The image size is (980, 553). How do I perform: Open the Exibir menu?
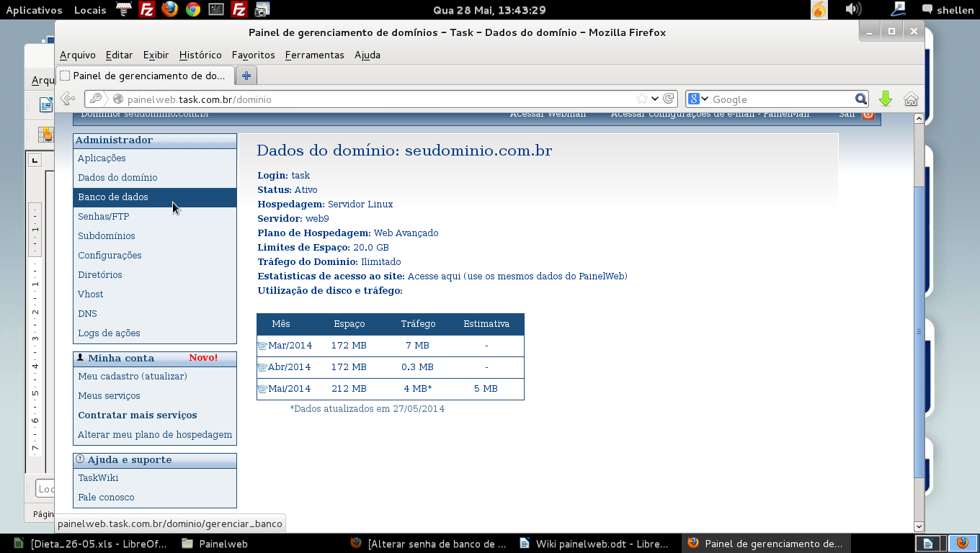point(156,55)
